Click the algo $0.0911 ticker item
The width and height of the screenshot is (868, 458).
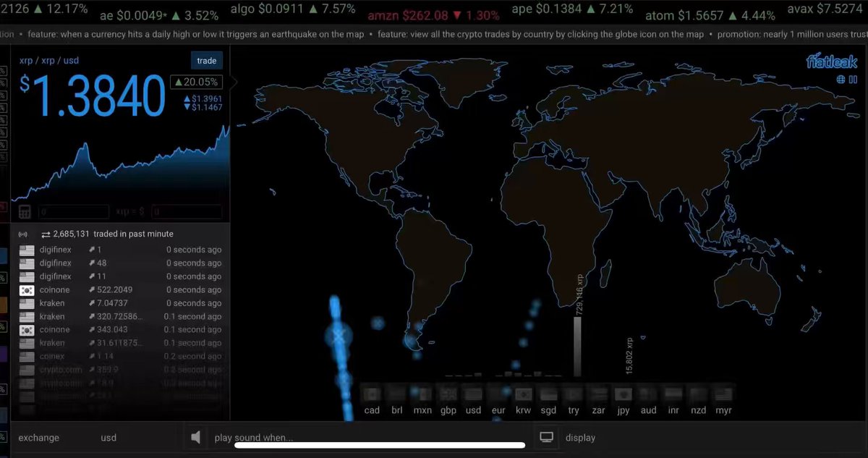[293, 10]
